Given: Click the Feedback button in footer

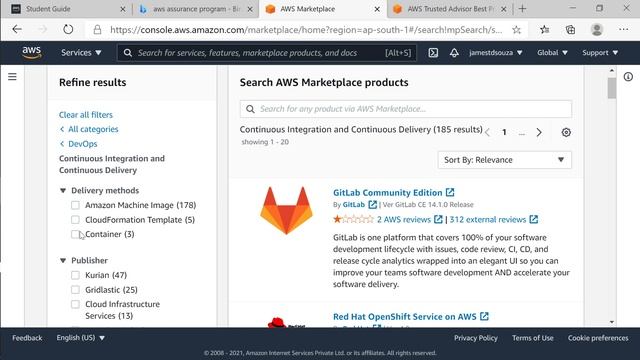Looking at the screenshot, I should 27,338.
